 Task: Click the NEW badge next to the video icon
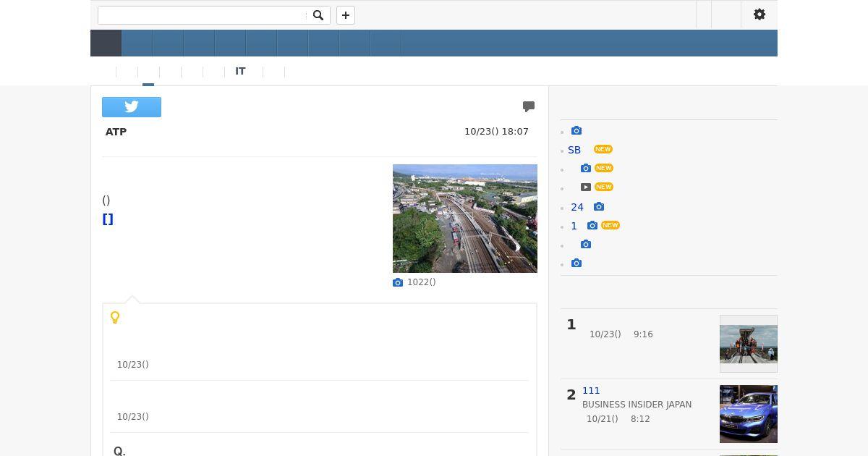(604, 187)
